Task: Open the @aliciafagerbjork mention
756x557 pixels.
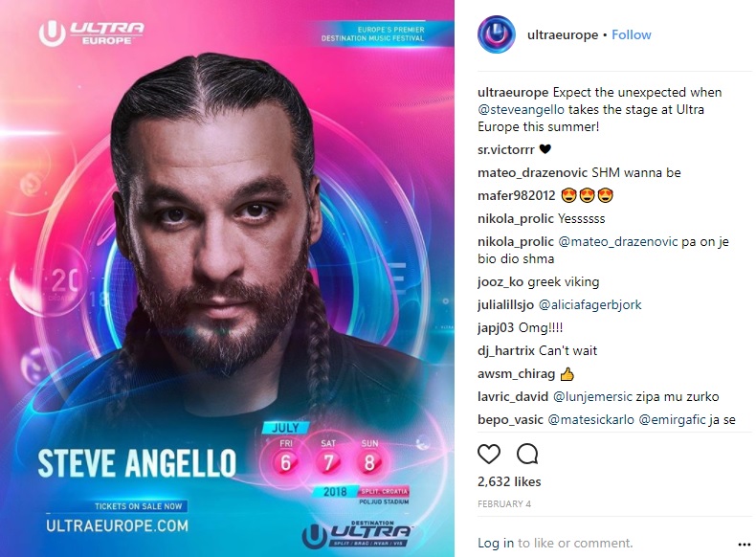Action: click(589, 304)
